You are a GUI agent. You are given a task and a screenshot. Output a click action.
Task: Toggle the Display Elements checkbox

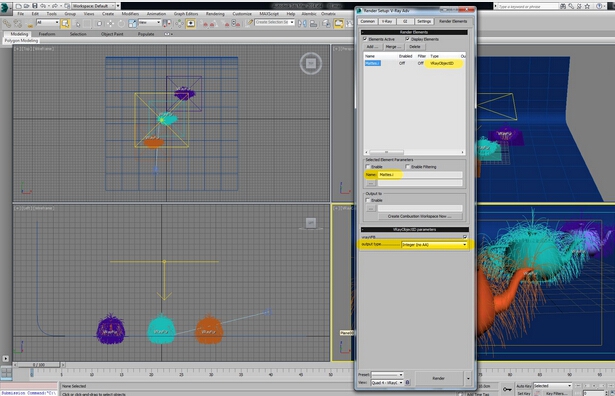tap(408, 39)
